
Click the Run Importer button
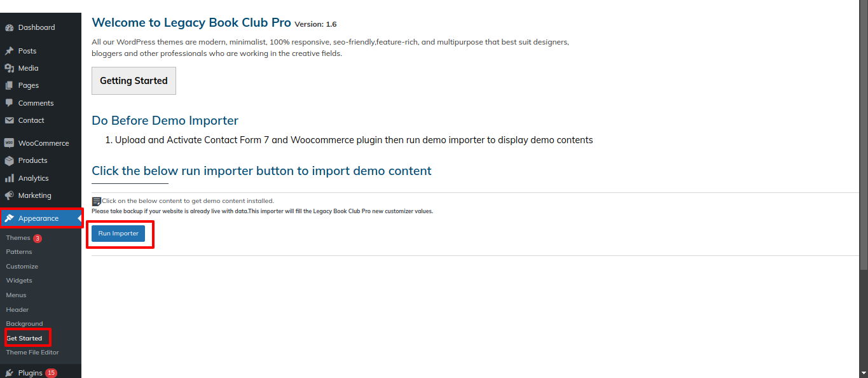tap(118, 234)
